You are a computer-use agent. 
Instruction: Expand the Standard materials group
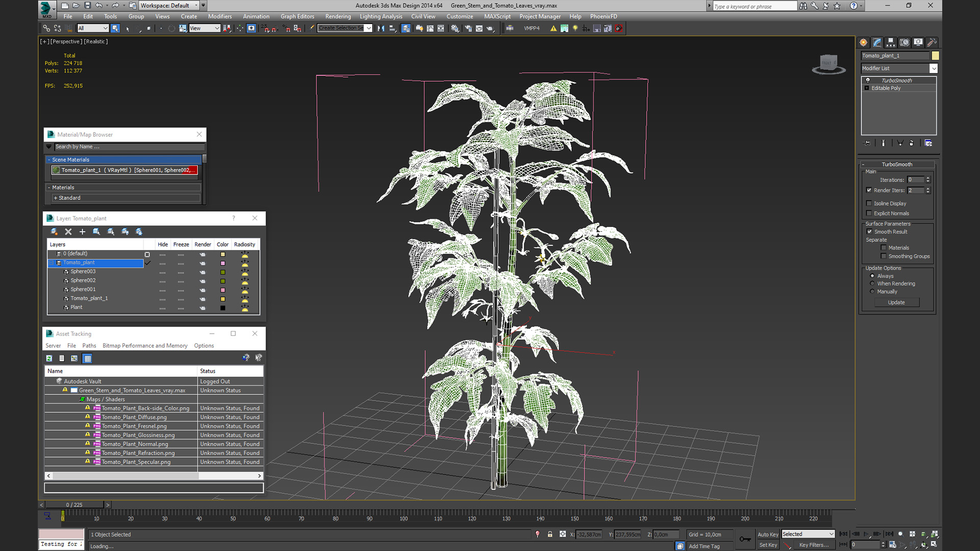(x=55, y=198)
